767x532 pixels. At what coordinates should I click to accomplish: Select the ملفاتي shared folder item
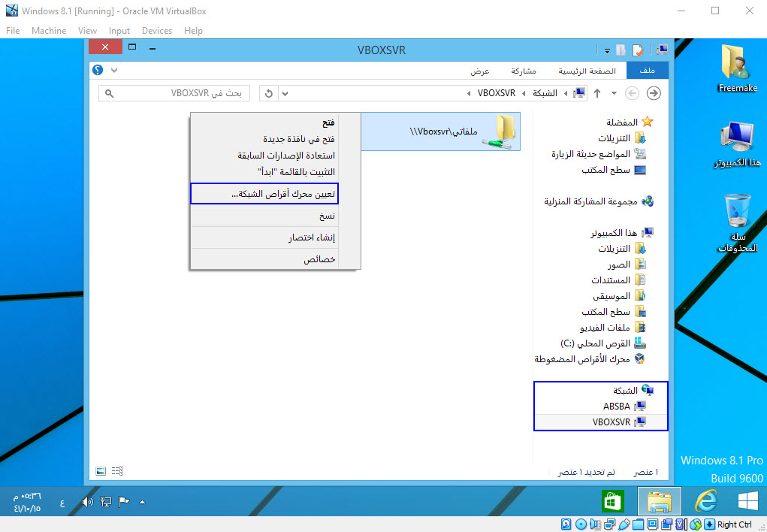click(441, 131)
